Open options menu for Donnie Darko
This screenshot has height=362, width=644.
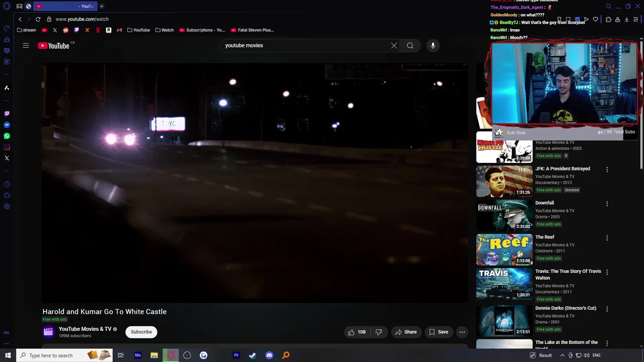[x=607, y=309]
